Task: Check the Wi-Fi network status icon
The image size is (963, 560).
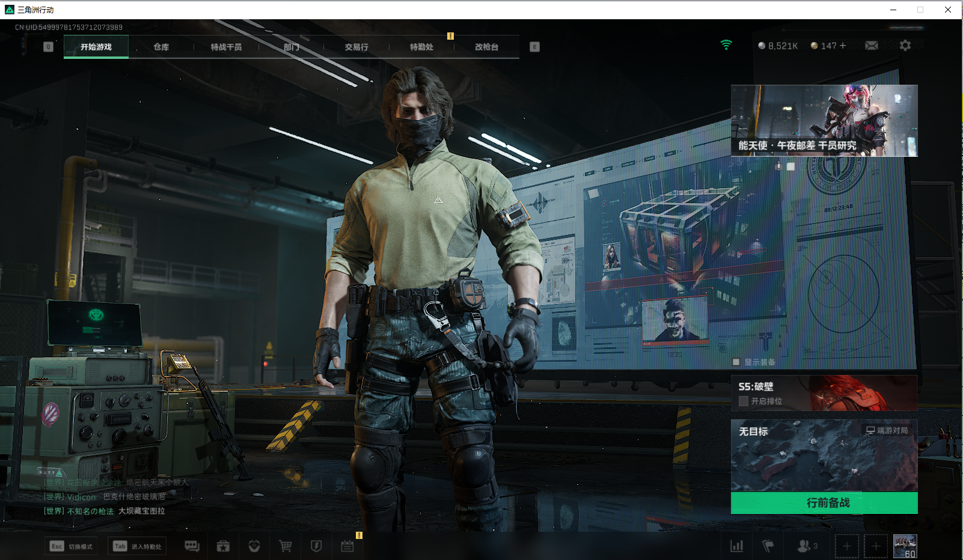Action: pos(726,45)
